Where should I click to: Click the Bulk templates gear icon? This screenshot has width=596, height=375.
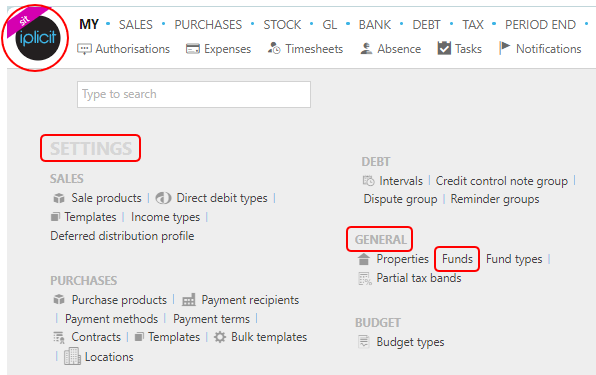(220, 337)
